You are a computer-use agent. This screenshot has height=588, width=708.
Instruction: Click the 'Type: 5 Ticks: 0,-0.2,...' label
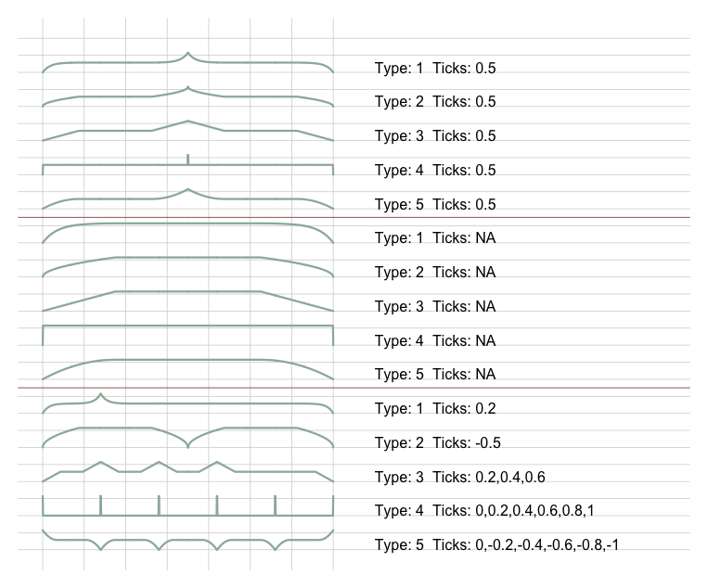coord(496,544)
